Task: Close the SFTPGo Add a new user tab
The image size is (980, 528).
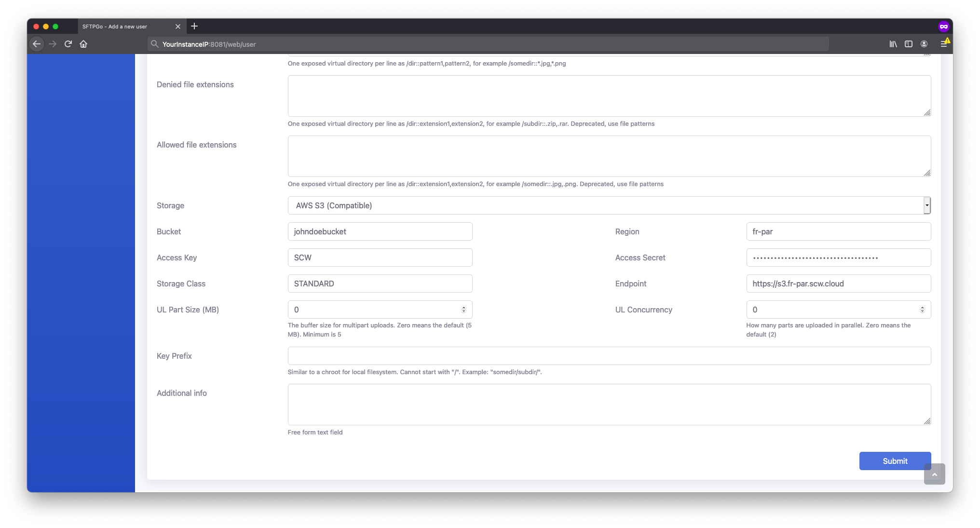Action: [178, 27]
